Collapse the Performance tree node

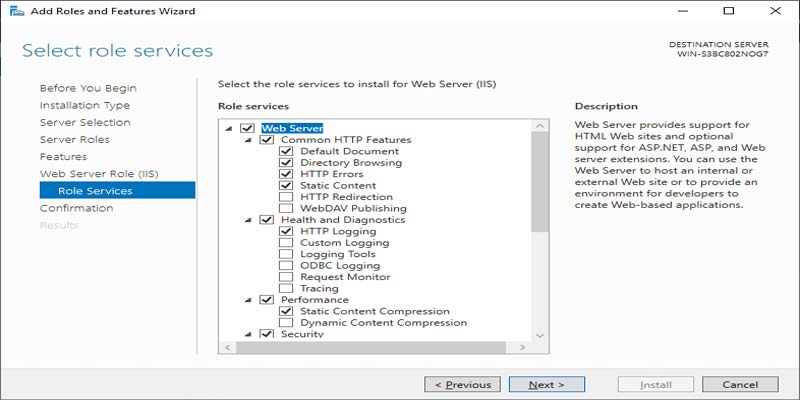point(248,300)
